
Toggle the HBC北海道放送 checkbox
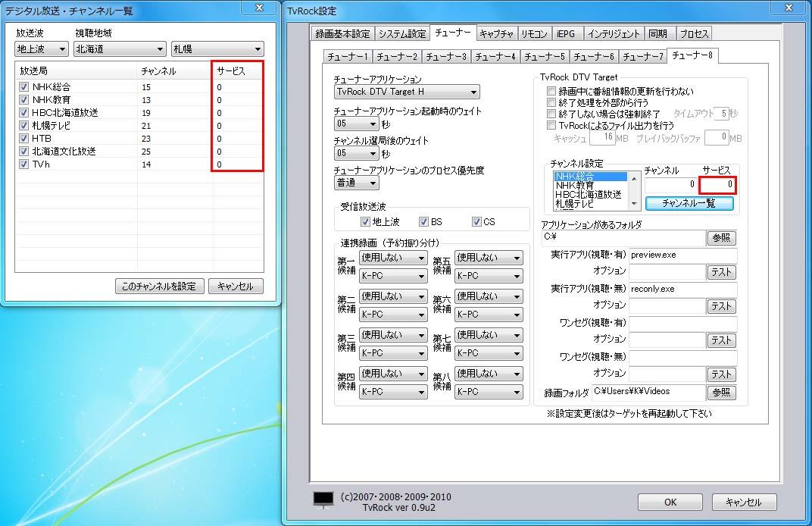point(23,112)
